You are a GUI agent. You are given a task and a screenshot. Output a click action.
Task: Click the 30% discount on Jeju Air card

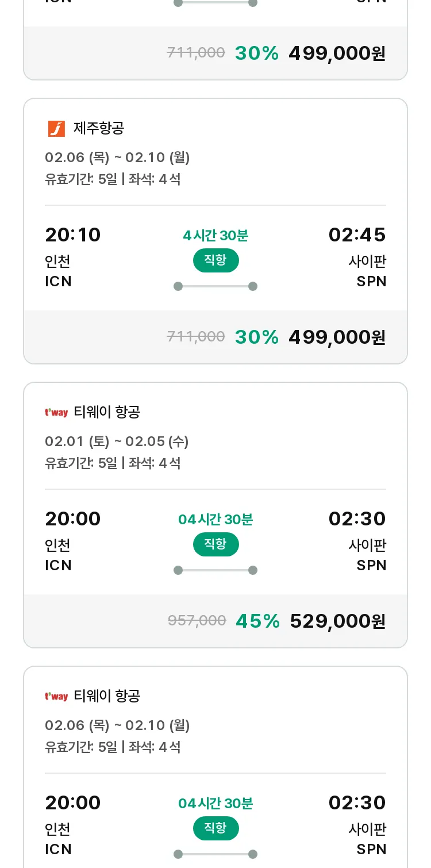tap(256, 337)
